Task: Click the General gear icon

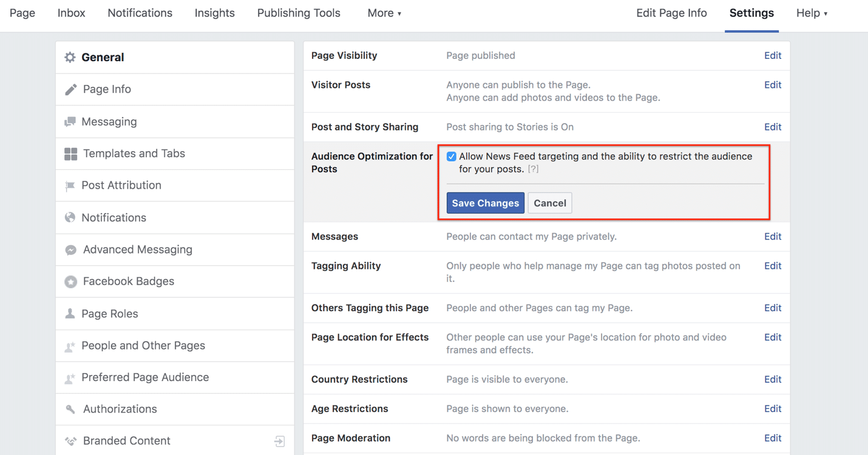Action: [x=70, y=58]
